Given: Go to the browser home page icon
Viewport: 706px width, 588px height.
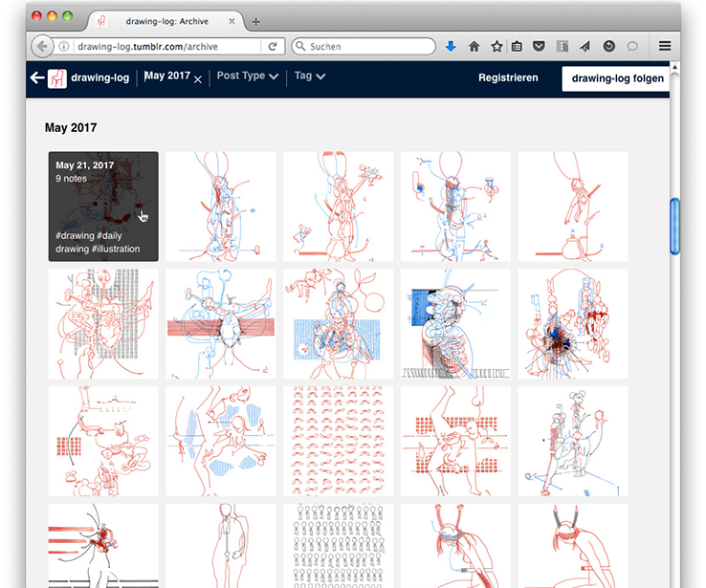Looking at the screenshot, I should pyautogui.click(x=474, y=46).
